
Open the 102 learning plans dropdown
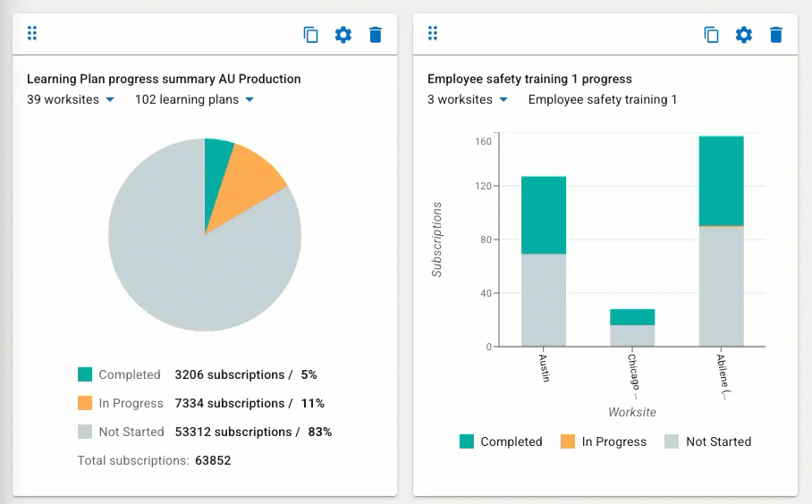pyautogui.click(x=194, y=99)
